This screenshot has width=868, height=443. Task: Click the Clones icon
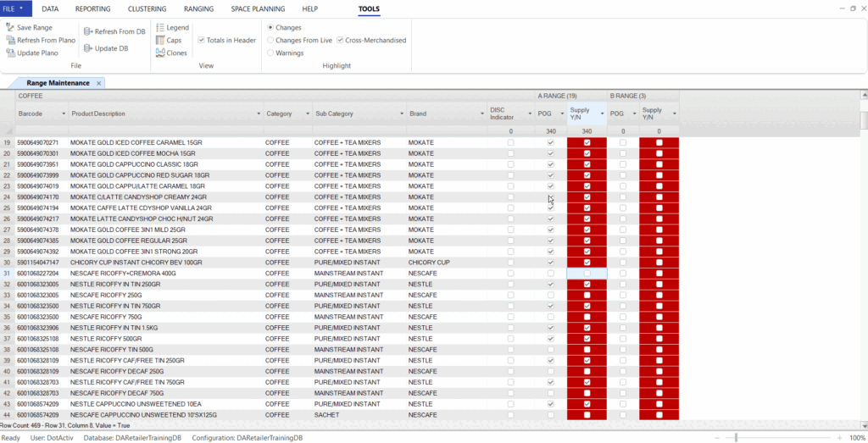[160, 53]
